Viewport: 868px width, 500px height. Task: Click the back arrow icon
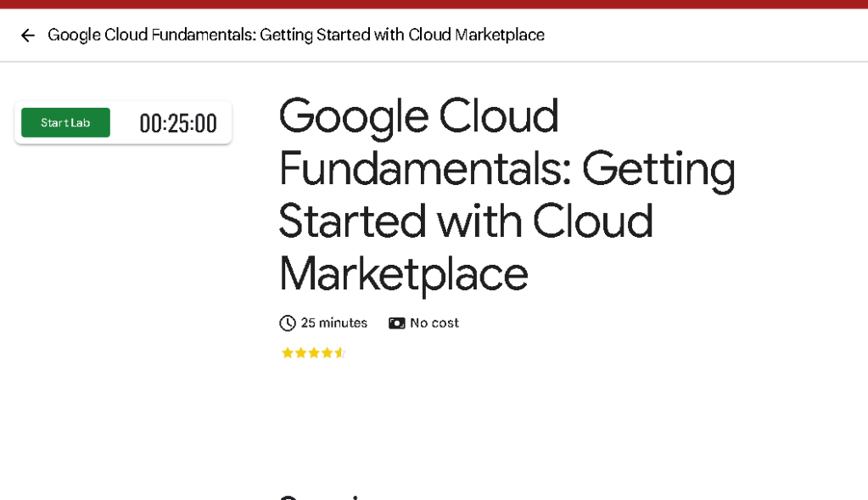28,36
